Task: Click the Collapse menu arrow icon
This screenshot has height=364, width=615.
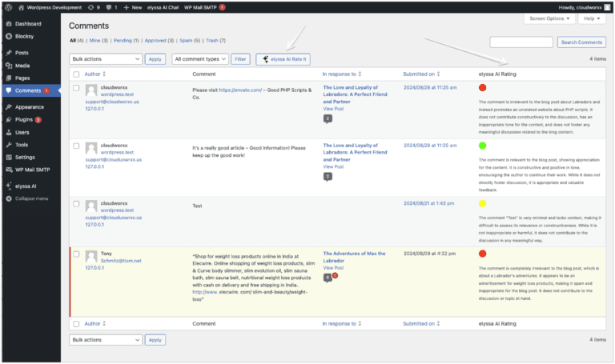Action: tap(9, 198)
